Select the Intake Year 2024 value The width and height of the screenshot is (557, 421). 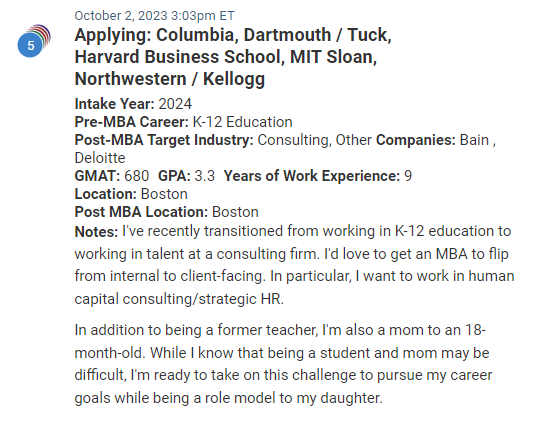click(175, 104)
